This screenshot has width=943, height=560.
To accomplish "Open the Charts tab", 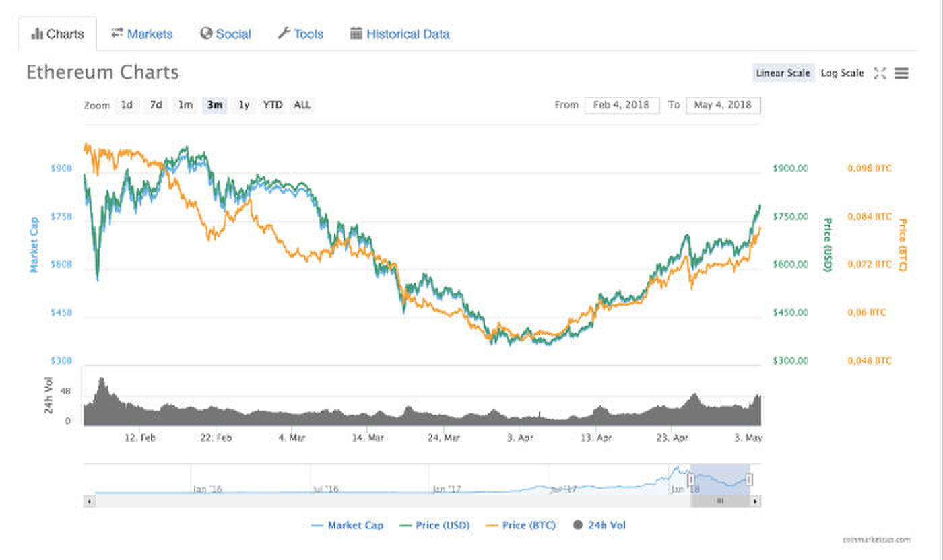I will pos(57,34).
